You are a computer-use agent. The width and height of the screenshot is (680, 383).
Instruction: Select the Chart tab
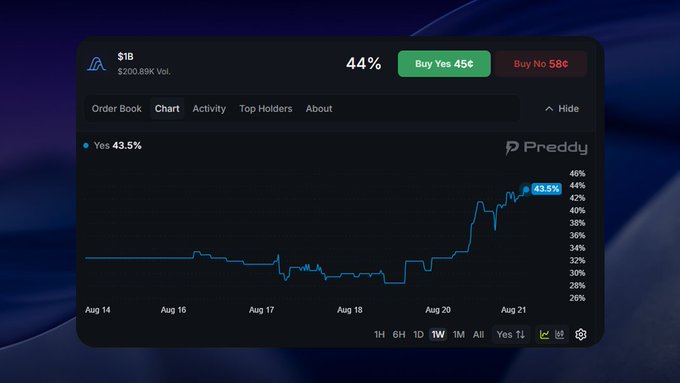tap(167, 108)
